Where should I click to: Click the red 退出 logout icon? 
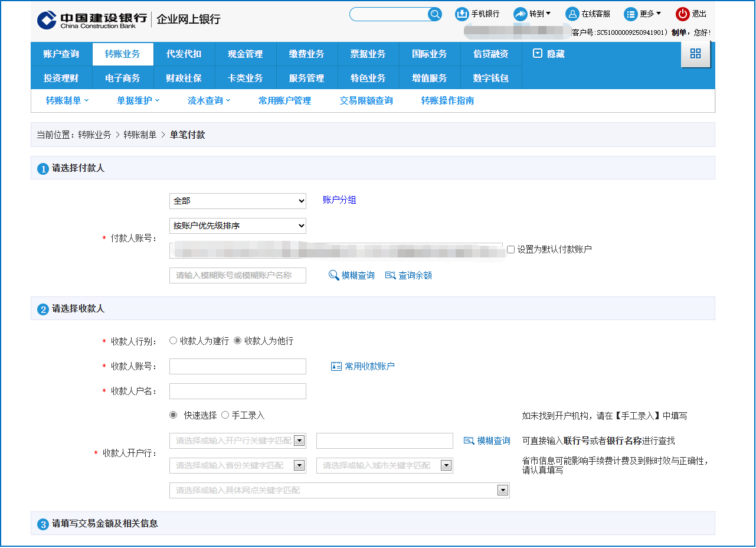[683, 14]
